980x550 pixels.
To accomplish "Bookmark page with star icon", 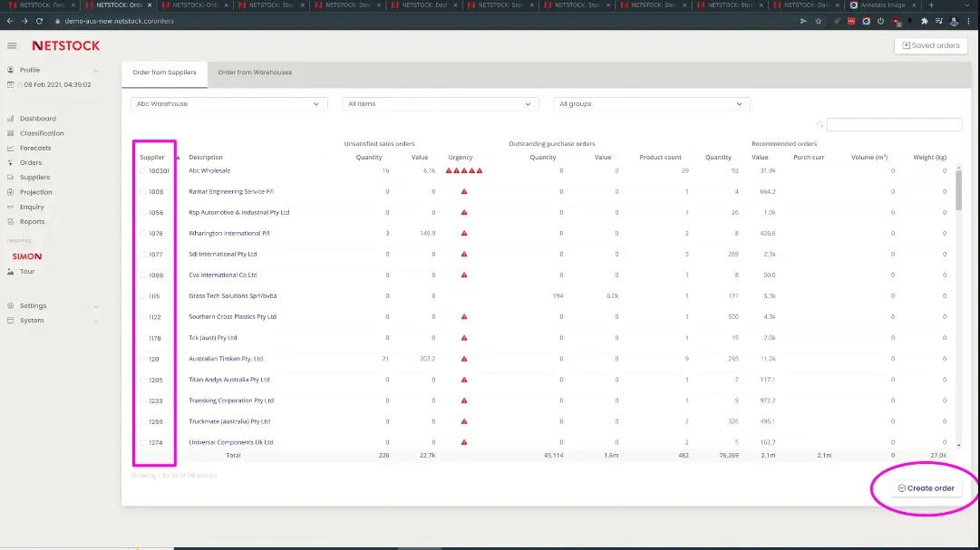I will [x=818, y=21].
